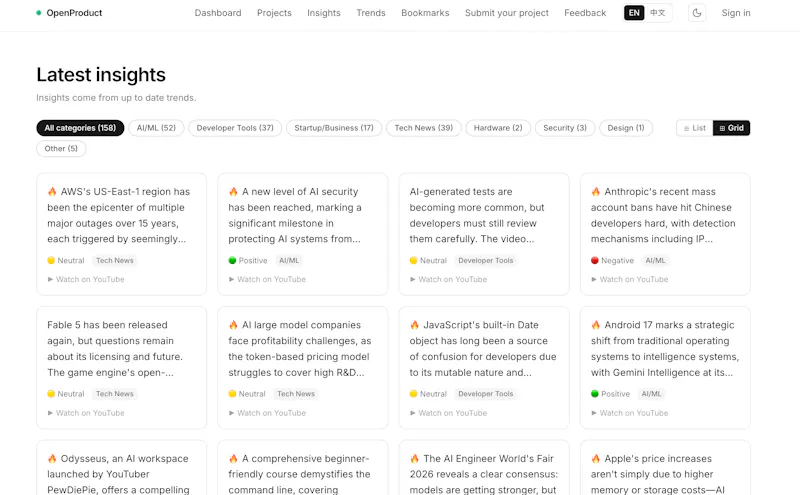Open AWS US-East-1 outages insight card
Image resolution: width=800 pixels, height=495 pixels.
click(x=121, y=234)
